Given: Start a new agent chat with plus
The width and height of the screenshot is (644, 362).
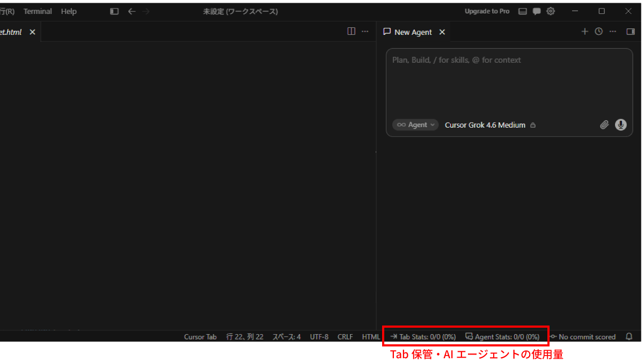Looking at the screenshot, I should tap(585, 32).
